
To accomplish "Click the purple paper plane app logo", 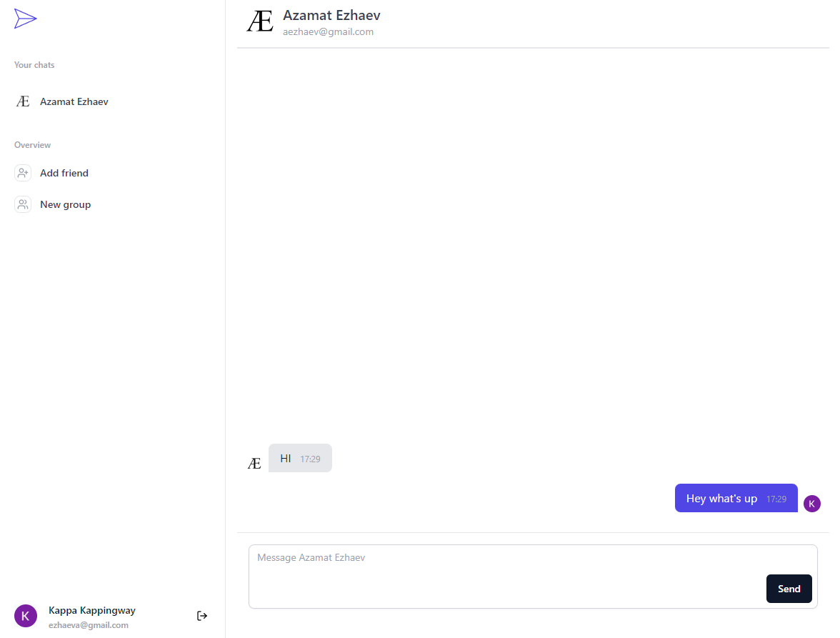I will [25, 18].
